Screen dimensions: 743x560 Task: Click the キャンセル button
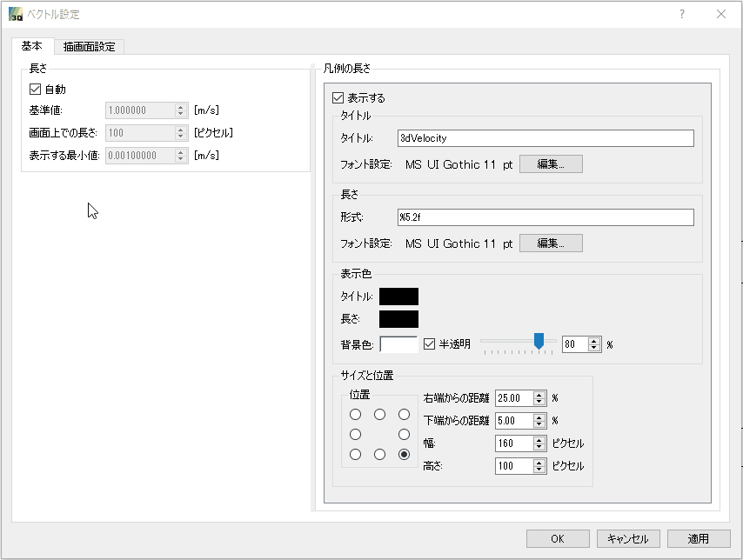click(628, 538)
